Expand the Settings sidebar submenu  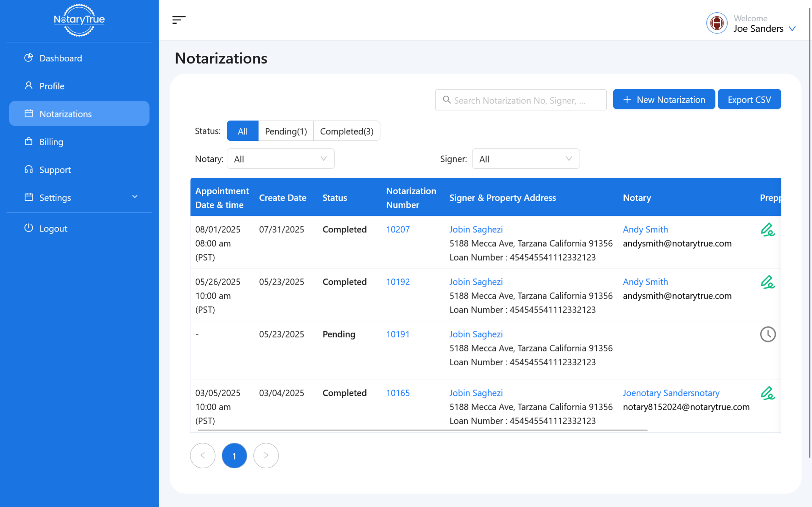79,197
